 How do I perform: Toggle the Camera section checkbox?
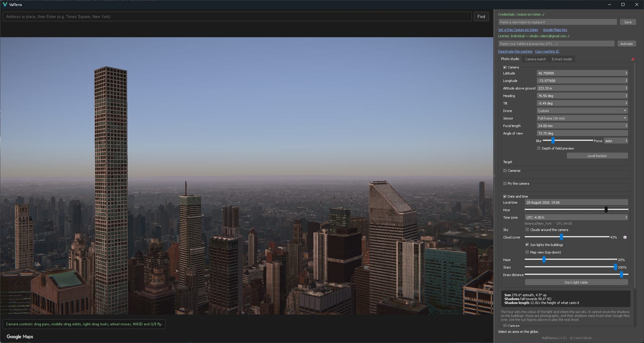point(505,67)
